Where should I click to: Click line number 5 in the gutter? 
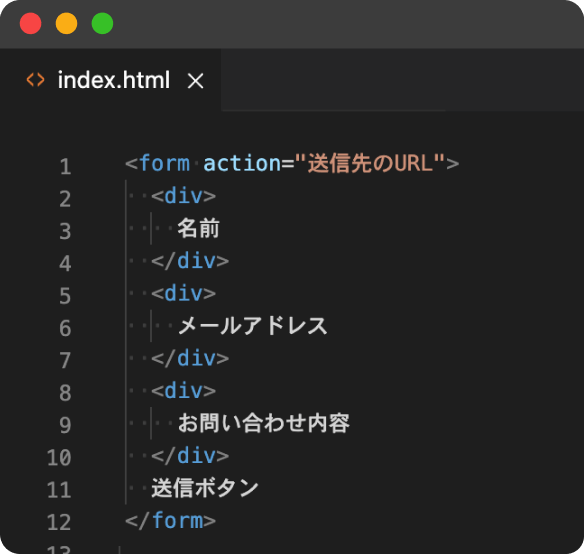click(65, 296)
